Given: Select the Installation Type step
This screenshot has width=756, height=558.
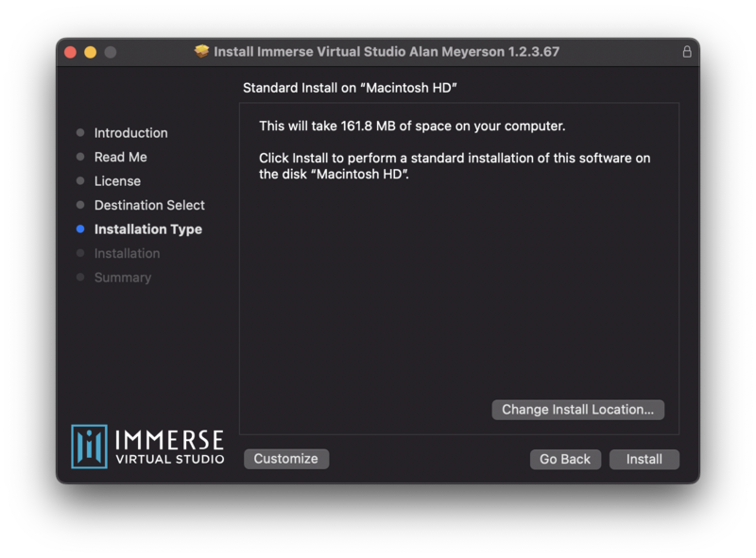Looking at the screenshot, I should pyautogui.click(x=148, y=228).
